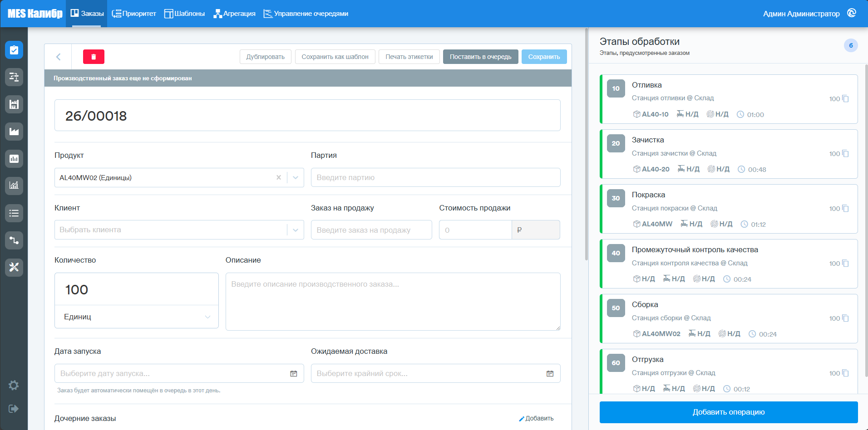Open the analytics graph sidebar icon
Image resolution: width=868 pixels, height=430 pixels.
point(14,186)
